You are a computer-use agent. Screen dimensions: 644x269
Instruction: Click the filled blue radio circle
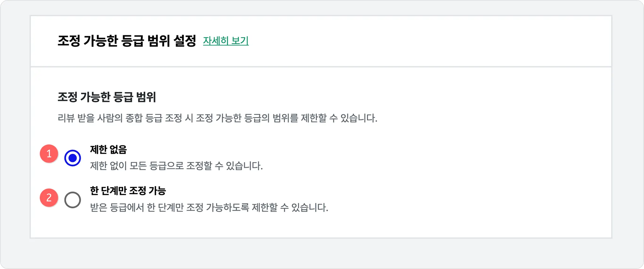pos(73,158)
